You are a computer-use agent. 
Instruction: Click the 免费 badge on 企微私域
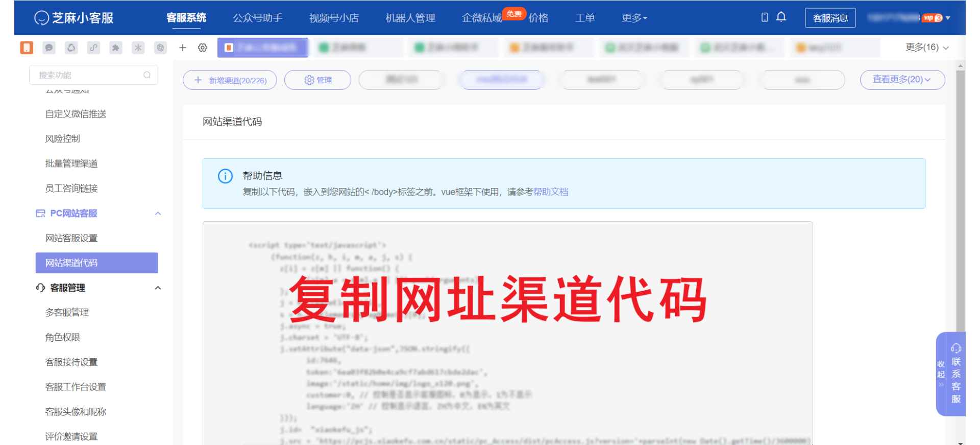[x=514, y=14]
